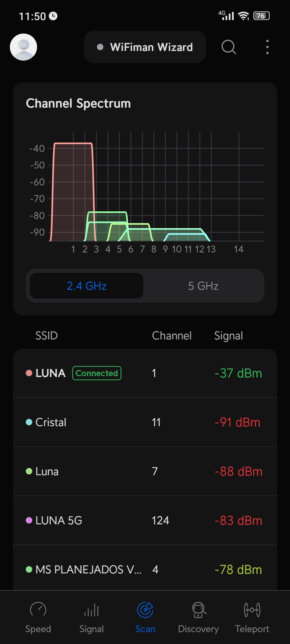Tap the purple dot beside LUNA 5G
290x644 pixels.
point(29,521)
